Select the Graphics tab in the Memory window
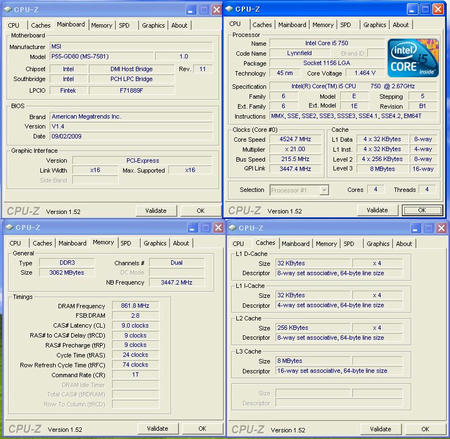This screenshot has height=439, width=450. point(155,243)
